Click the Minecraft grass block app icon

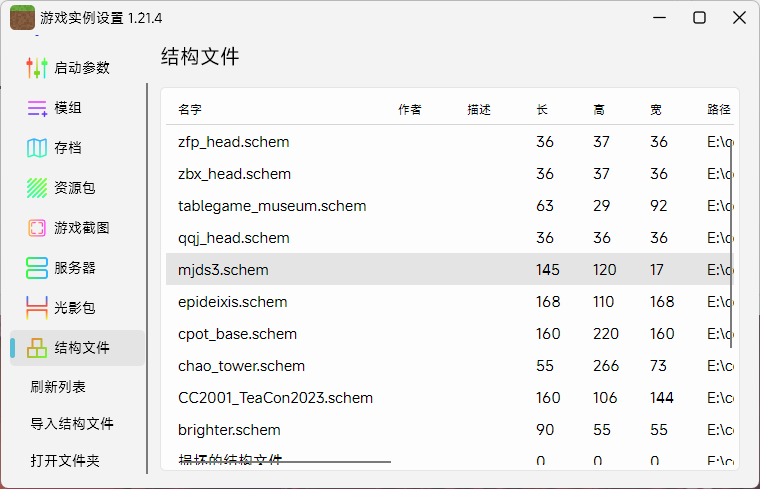(22, 18)
